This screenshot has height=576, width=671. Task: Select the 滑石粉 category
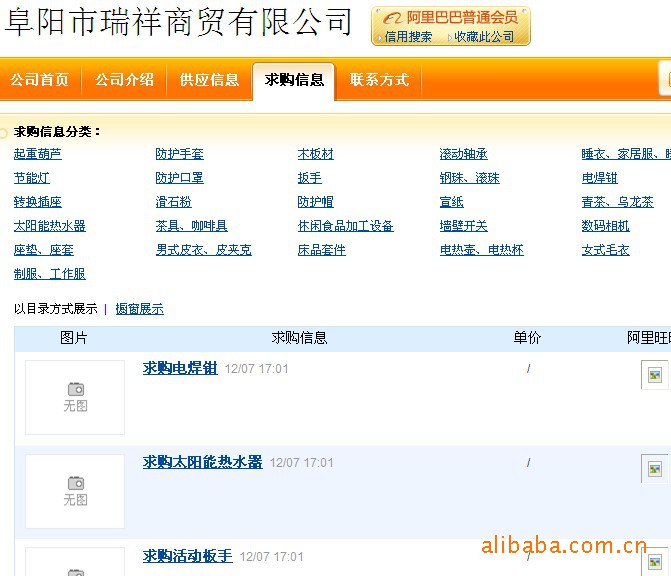pos(174,202)
